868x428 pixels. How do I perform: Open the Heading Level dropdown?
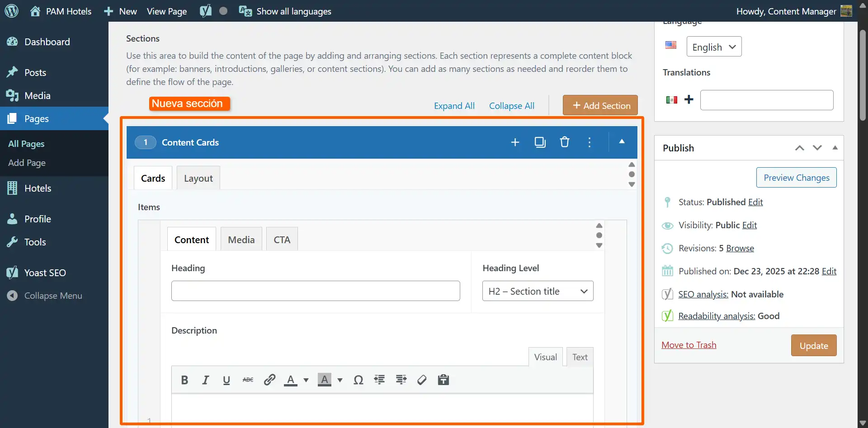click(538, 292)
